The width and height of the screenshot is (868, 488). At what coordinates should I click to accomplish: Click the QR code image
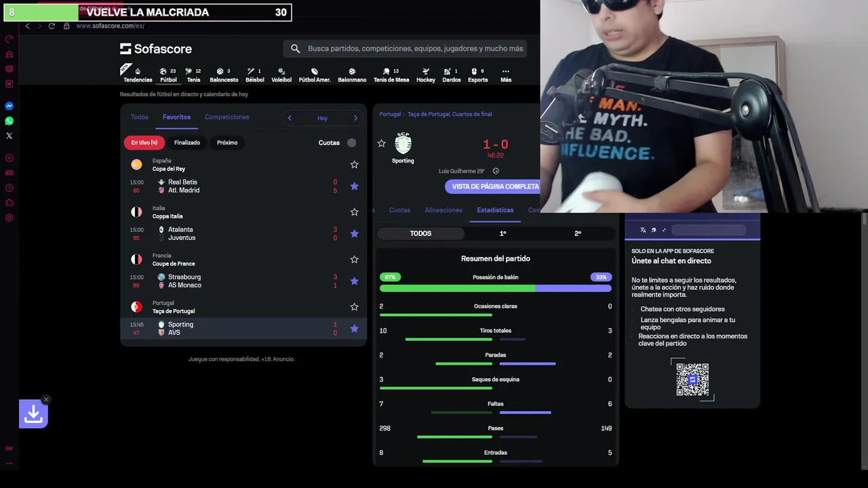point(692,380)
